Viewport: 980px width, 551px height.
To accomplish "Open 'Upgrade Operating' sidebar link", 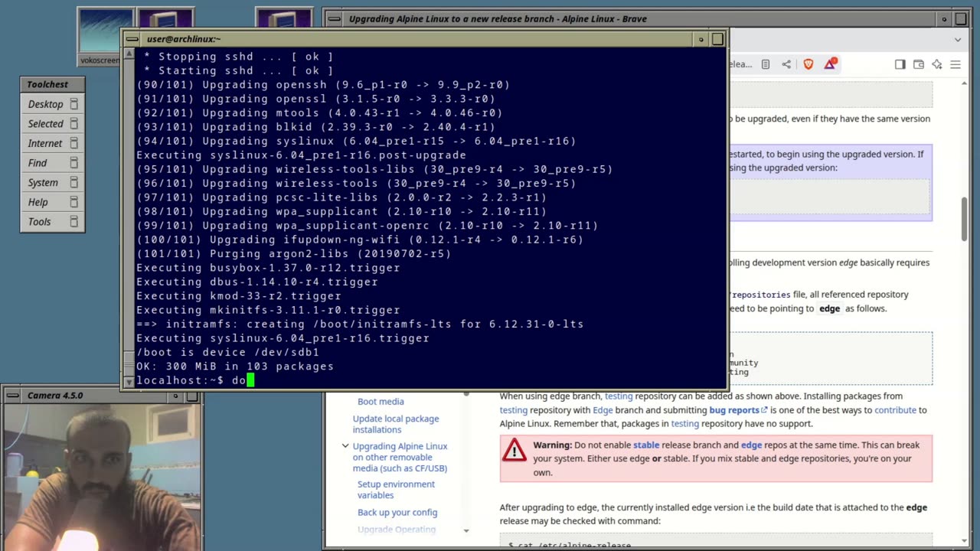I will pyautogui.click(x=397, y=530).
